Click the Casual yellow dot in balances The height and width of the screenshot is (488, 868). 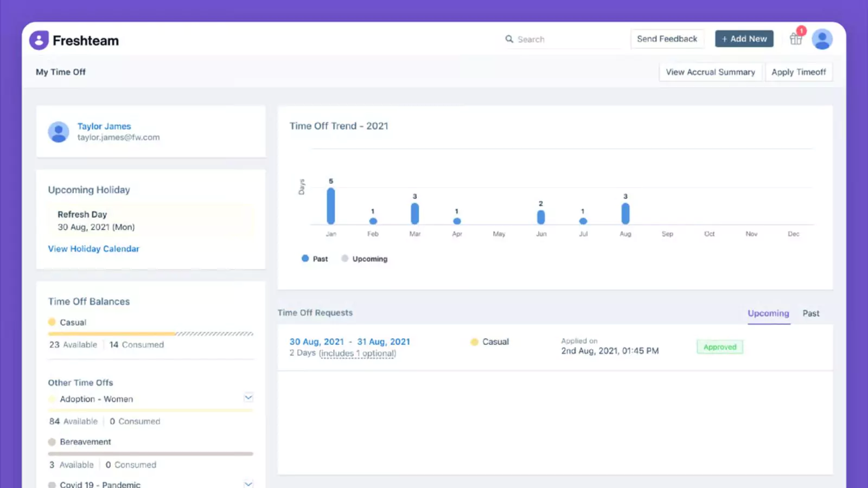click(x=52, y=322)
